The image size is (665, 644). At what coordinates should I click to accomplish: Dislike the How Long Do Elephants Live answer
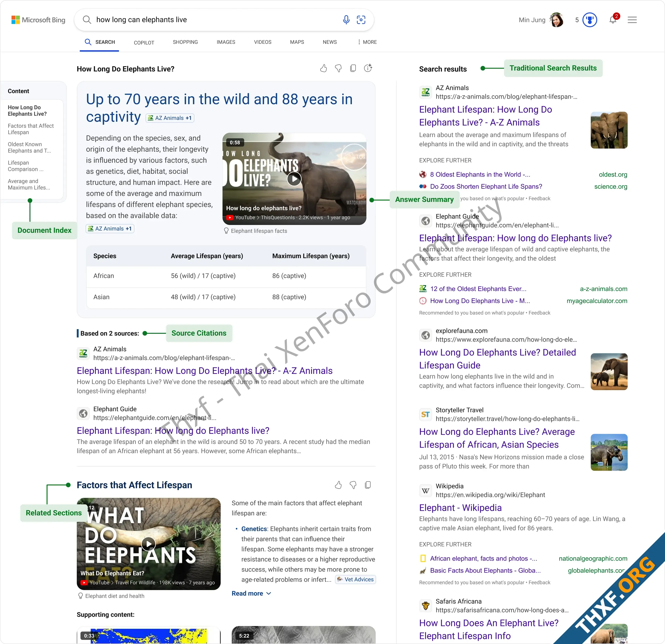click(x=338, y=68)
